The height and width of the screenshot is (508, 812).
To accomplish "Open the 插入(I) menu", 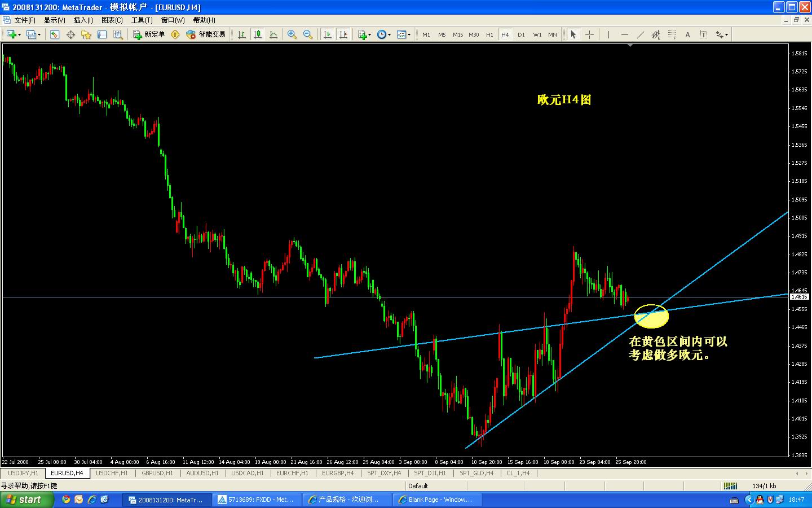I will click(x=83, y=20).
